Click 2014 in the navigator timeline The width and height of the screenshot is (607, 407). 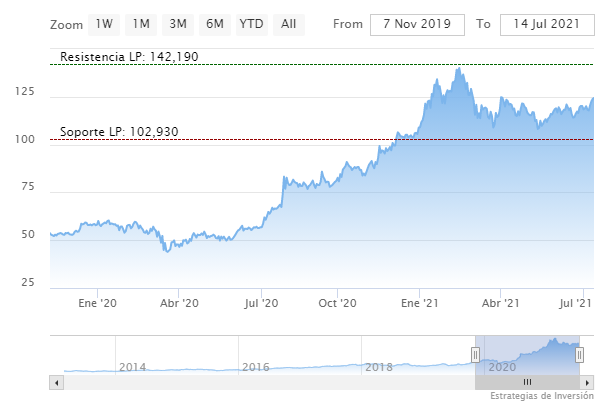133,367
